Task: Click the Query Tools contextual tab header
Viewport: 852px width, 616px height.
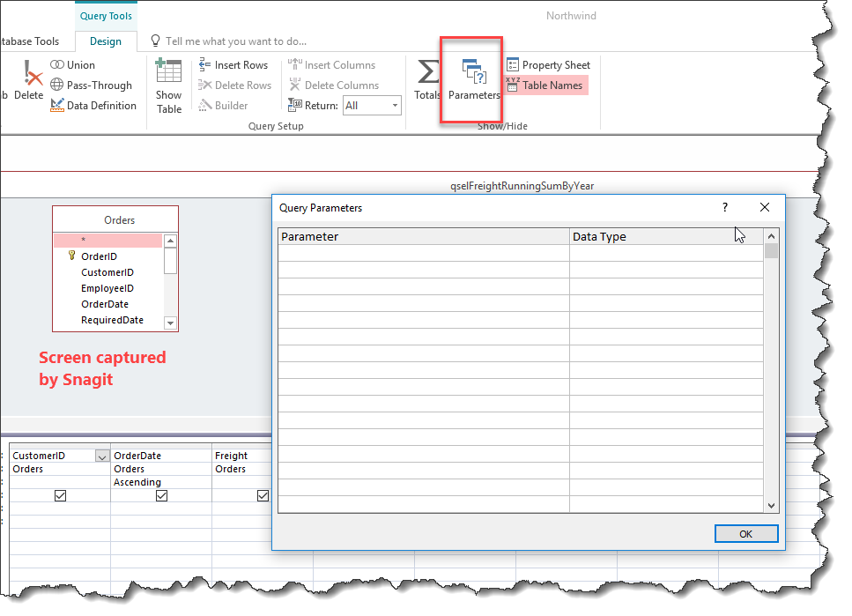Action: [106, 16]
